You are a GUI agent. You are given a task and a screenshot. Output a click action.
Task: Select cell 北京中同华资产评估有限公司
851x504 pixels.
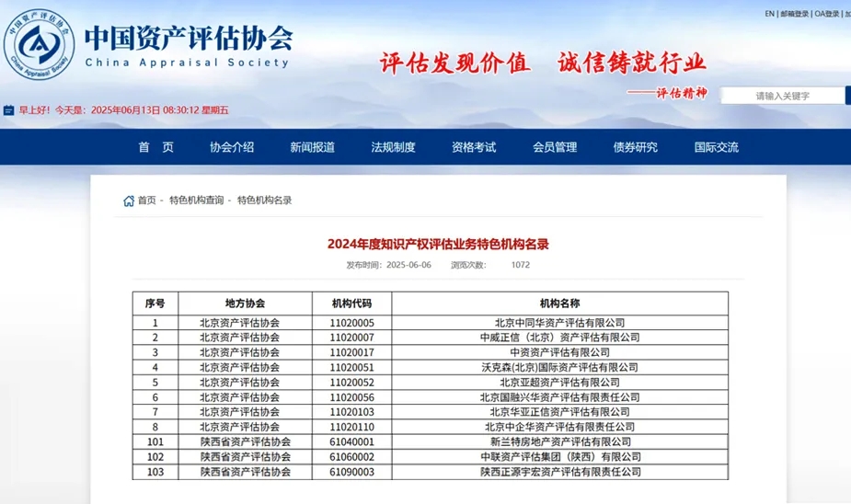559,323
